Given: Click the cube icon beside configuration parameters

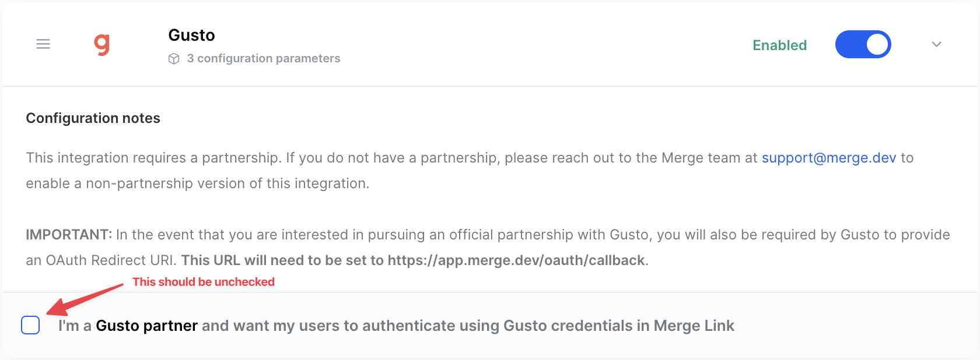Looking at the screenshot, I should pyautogui.click(x=174, y=59).
